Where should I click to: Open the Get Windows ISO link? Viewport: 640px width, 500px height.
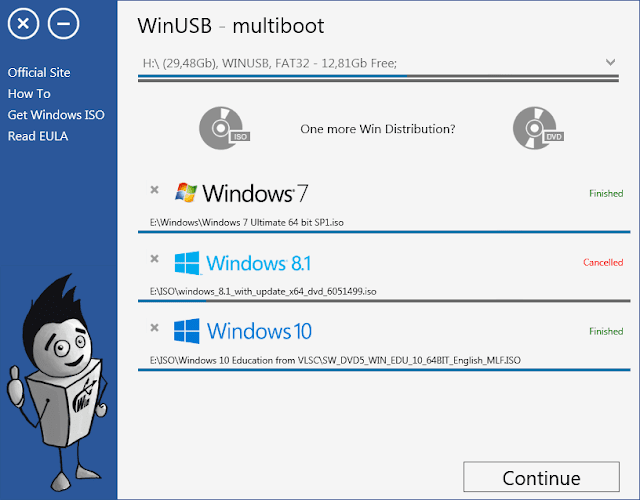tap(56, 115)
